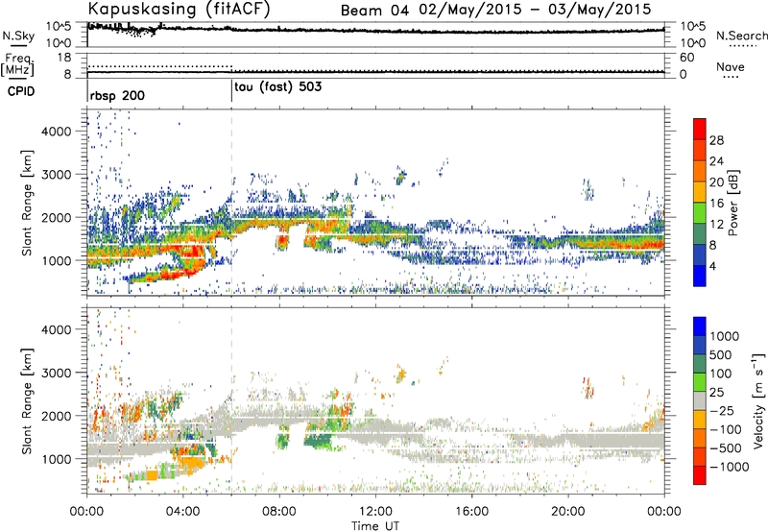Click the 'rbsp 200' CPID label
Screen dimensions: 768x532
click(x=117, y=95)
